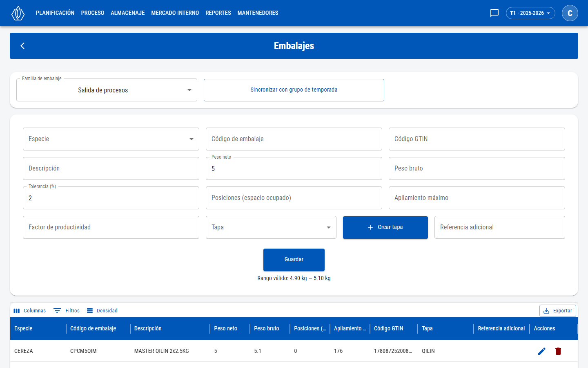Viewport: 588px width, 368px height.
Task: Open the user avatar C menu
Action: click(x=570, y=13)
